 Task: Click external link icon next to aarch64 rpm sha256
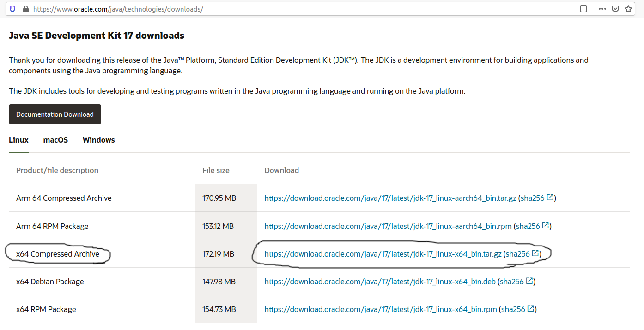[x=546, y=226]
